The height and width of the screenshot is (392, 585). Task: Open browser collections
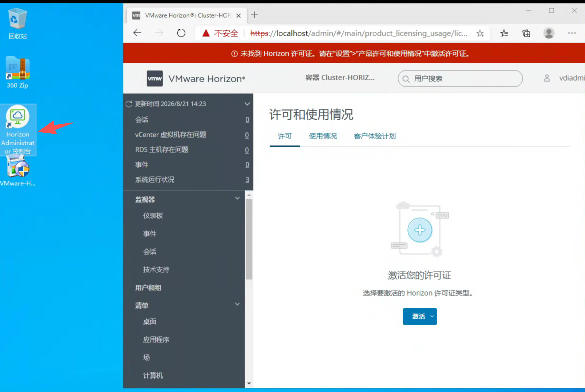point(526,33)
